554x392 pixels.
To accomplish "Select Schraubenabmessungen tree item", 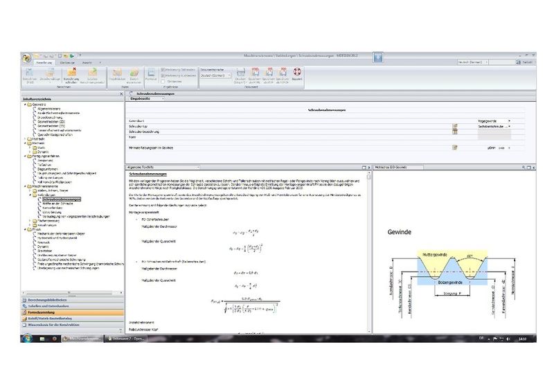I will pyautogui.click(x=62, y=199).
